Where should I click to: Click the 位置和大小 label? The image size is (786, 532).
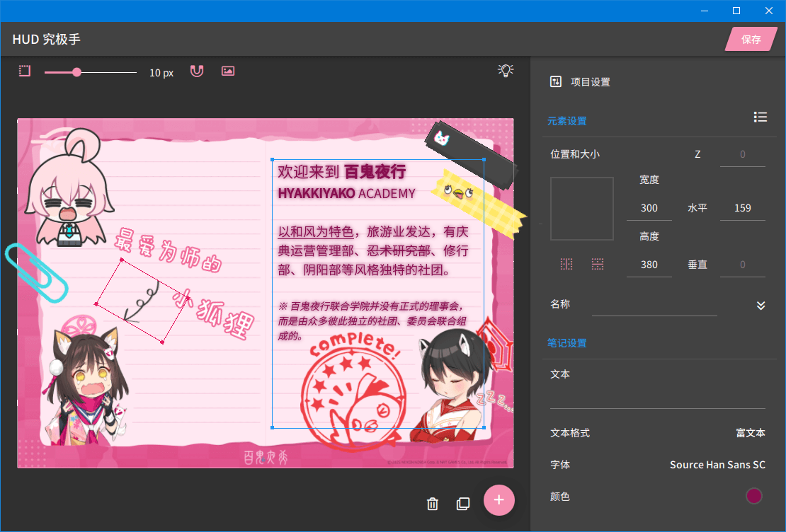point(575,154)
